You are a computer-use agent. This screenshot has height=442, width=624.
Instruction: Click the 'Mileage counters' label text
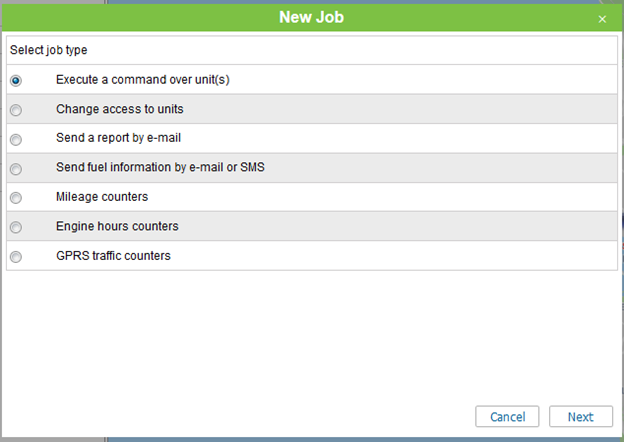(102, 197)
